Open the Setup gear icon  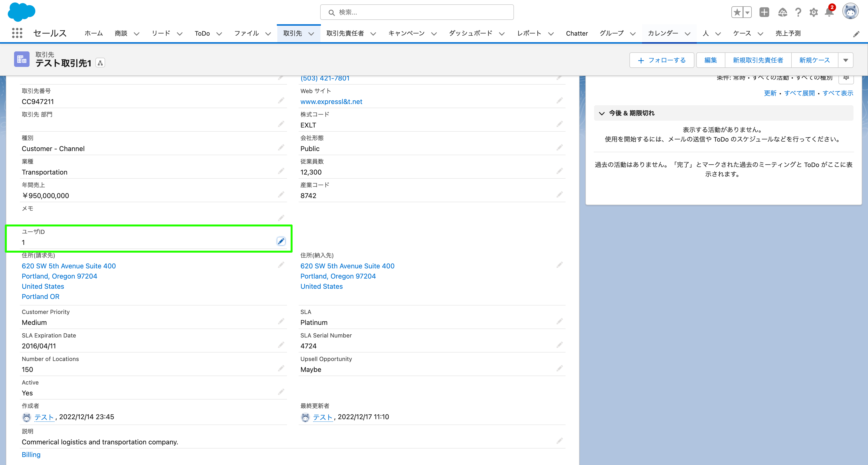814,12
